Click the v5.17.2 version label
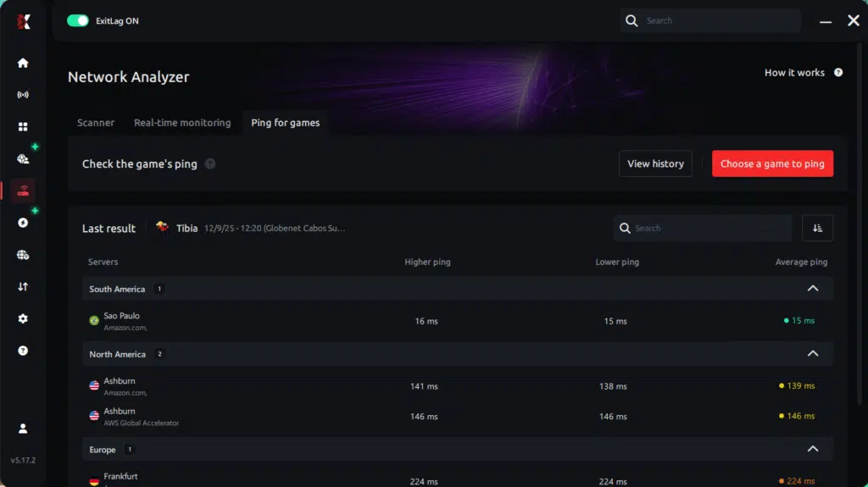Image resolution: width=868 pixels, height=487 pixels. [x=23, y=460]
